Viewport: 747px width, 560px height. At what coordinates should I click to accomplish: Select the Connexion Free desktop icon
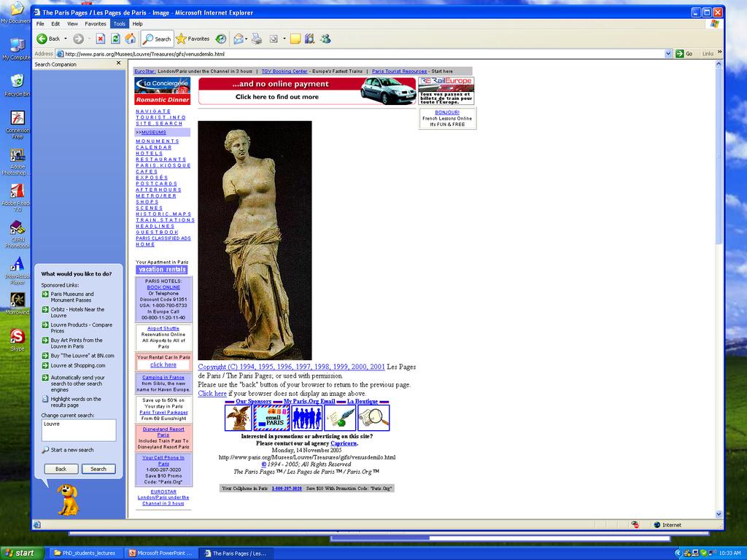(x=18, y=124)
